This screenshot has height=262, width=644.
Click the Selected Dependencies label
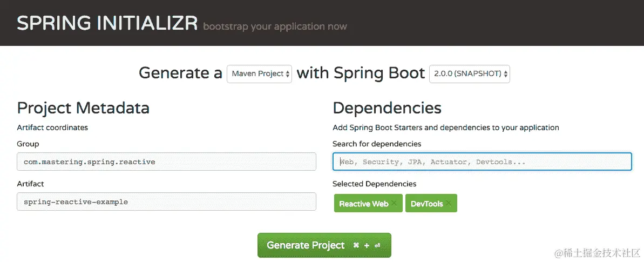pos(375,184)
